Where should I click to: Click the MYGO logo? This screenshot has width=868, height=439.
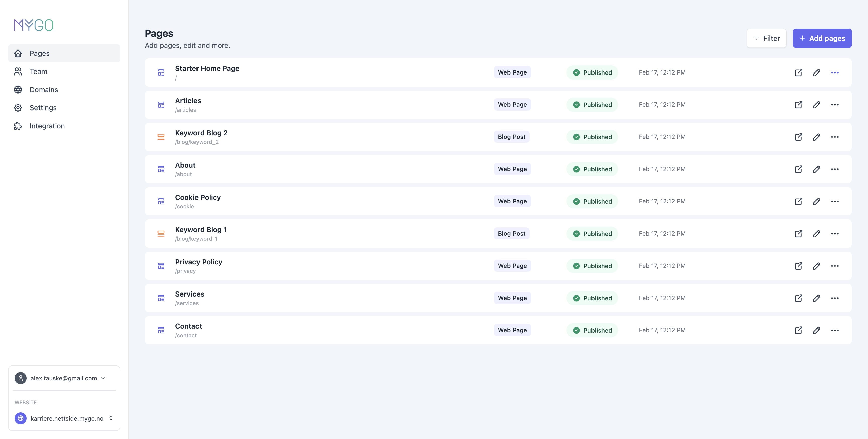coord(34,25)
